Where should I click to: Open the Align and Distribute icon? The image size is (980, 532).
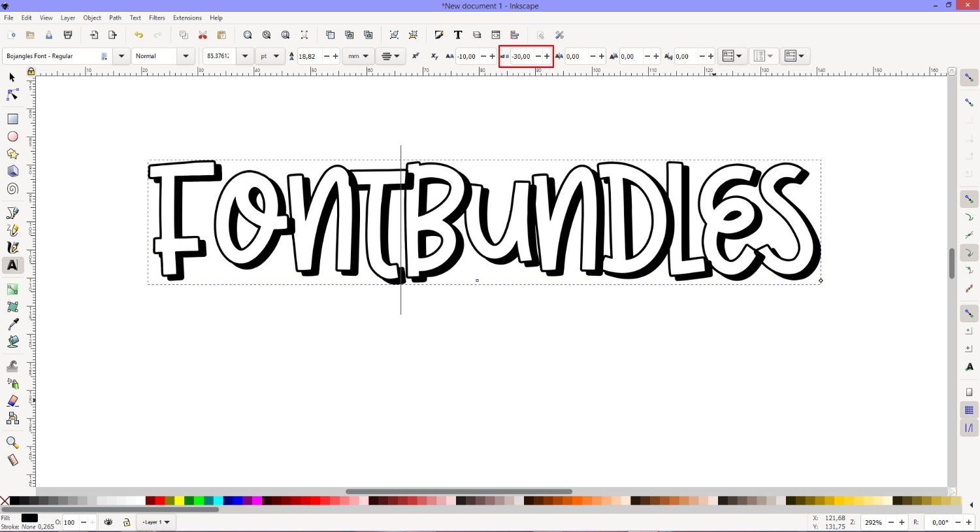pos(515,35)
